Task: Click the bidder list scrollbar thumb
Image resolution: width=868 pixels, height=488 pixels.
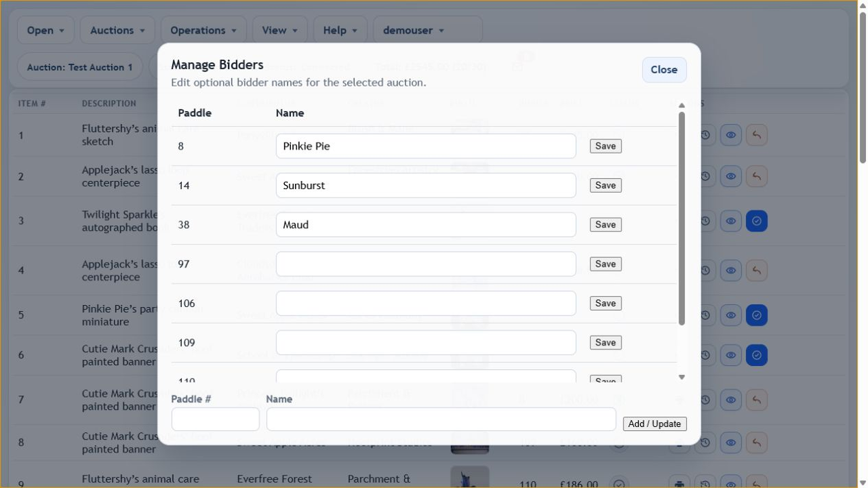Action: 682,218
